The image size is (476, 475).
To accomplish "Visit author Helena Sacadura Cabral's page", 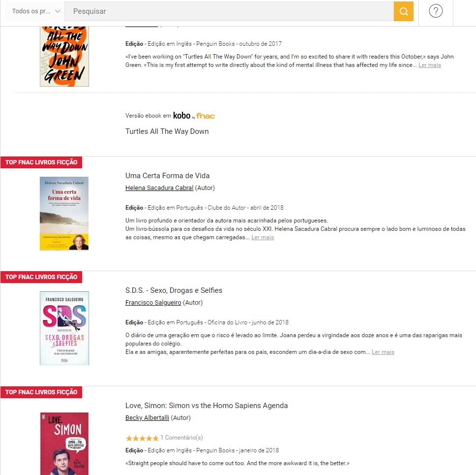I will (159, 188).
